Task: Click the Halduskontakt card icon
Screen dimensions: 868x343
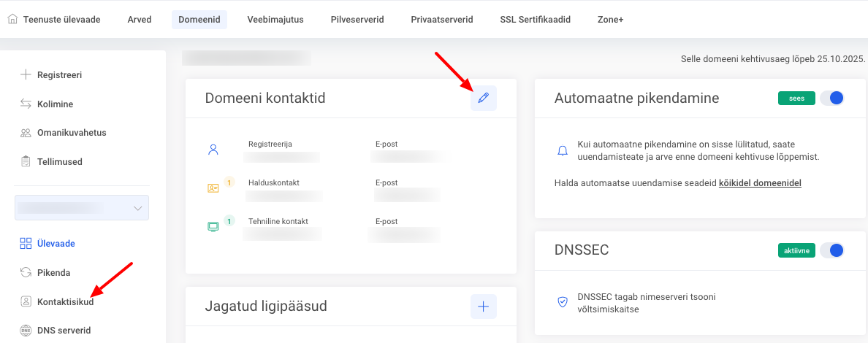Action: pos(213,188)
